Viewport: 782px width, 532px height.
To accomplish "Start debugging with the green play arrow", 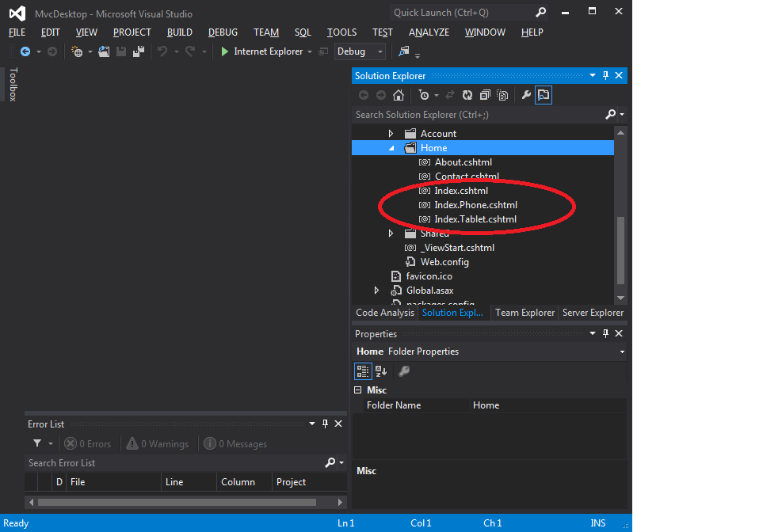I will (x=224, y=51).
